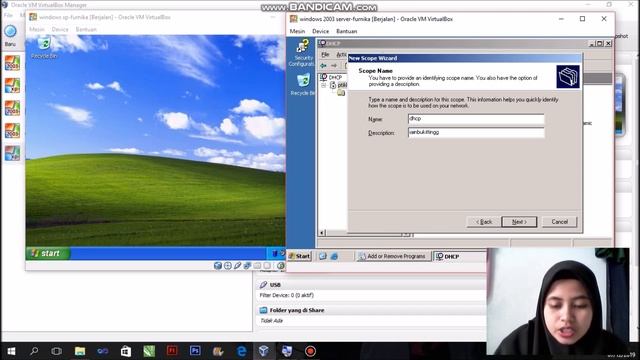Select the first XP VM in VirtualBox list

click(x=12, y=86)
